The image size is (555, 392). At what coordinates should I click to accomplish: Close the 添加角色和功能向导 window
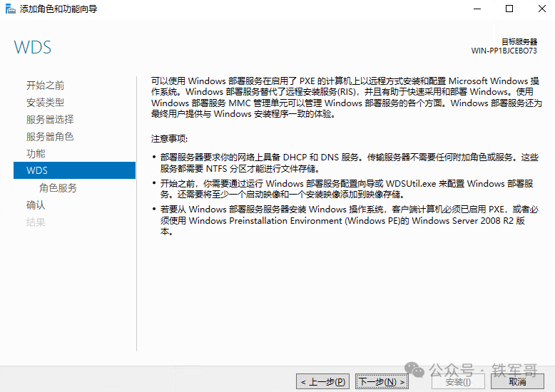541,9
